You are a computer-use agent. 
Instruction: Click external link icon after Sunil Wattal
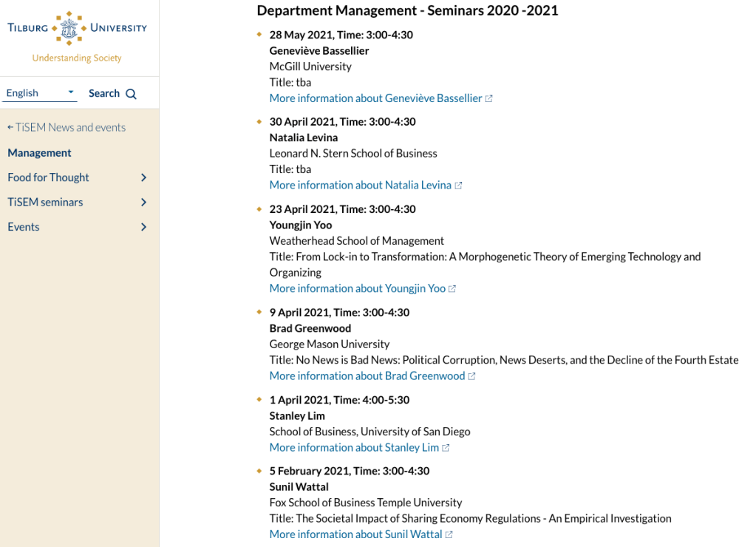(x=449, y=534)
